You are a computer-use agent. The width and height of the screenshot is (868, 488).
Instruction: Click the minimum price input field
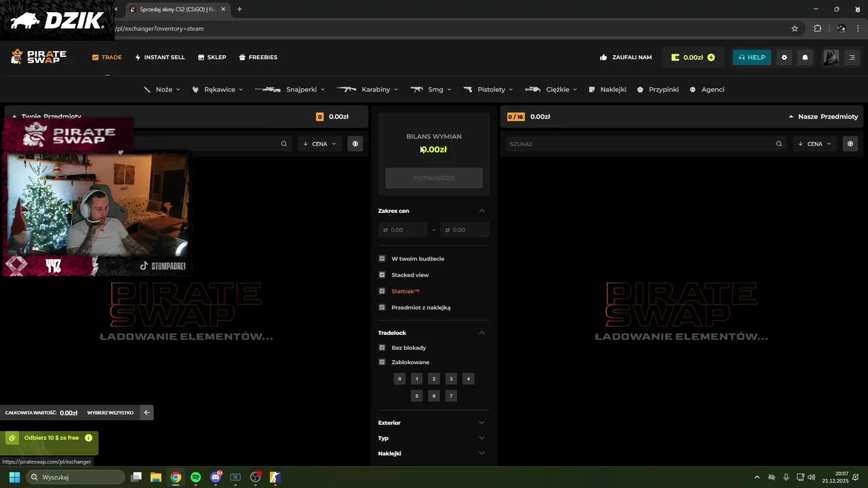pos(403,230)
